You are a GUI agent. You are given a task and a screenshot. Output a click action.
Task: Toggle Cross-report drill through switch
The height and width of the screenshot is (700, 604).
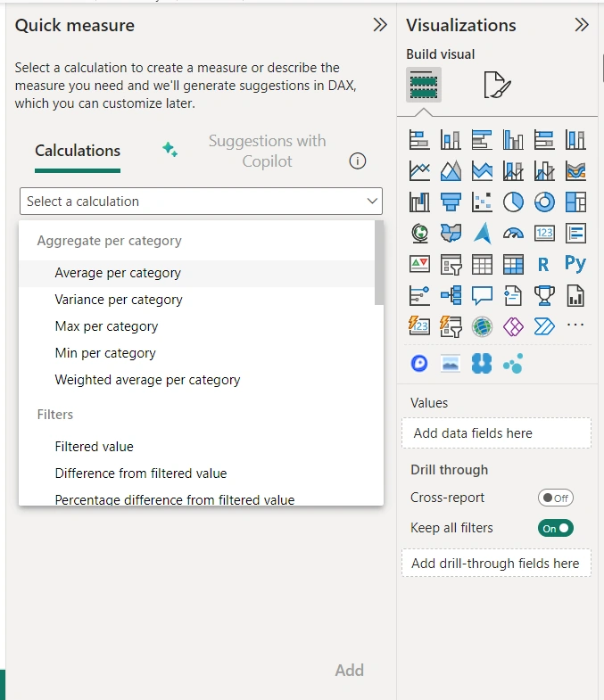pyautogui.click(x=555, y=498)
